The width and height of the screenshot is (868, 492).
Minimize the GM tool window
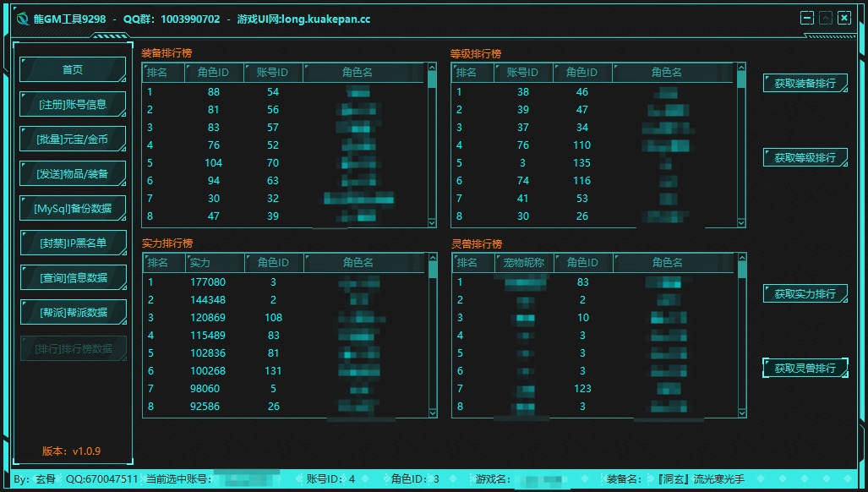coord(807,18)
